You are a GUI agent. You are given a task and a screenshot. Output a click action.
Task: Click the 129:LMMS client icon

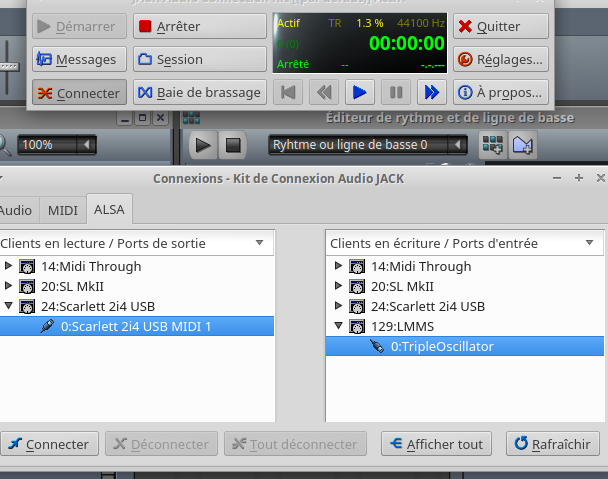click(x=357, y=326)
